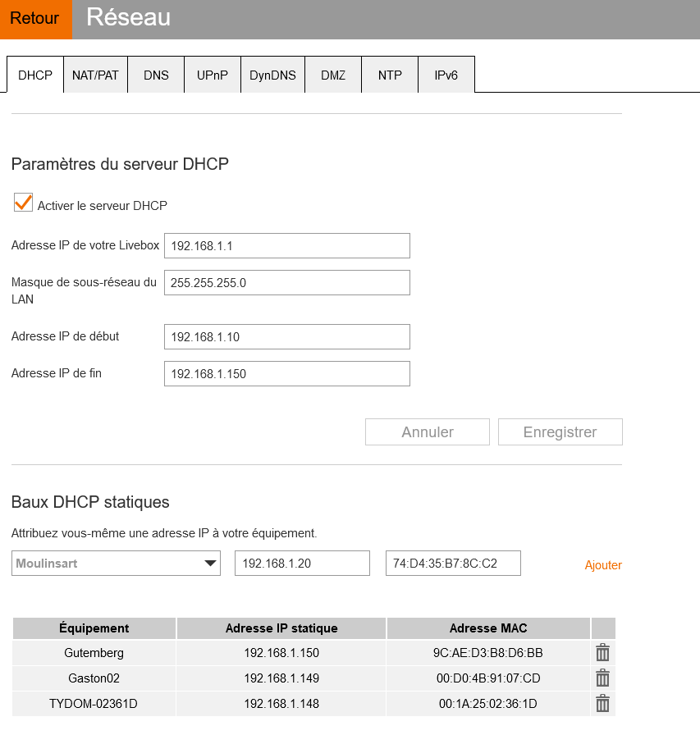Screen dimensions: 700x735
Task: Open the Moulinsart equipment dropdown
Action: tap(116, 564)
